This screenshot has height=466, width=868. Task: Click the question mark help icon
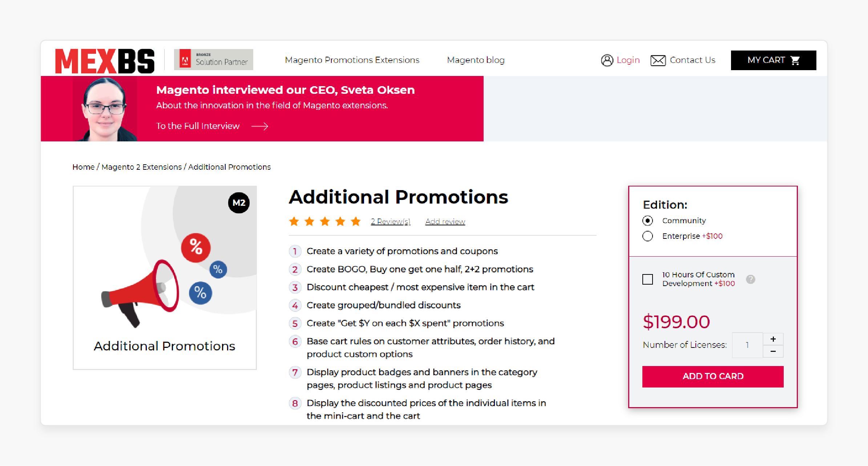[751, 279]
